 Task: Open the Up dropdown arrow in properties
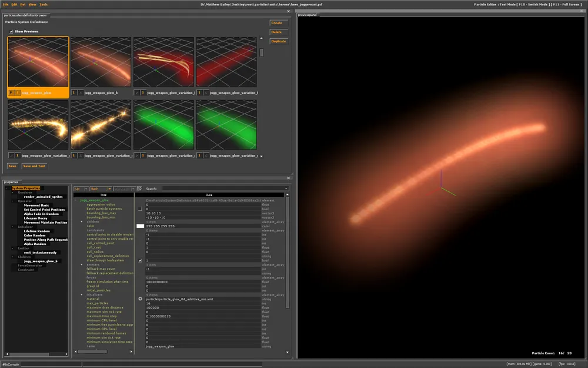[x=85, y=189]
